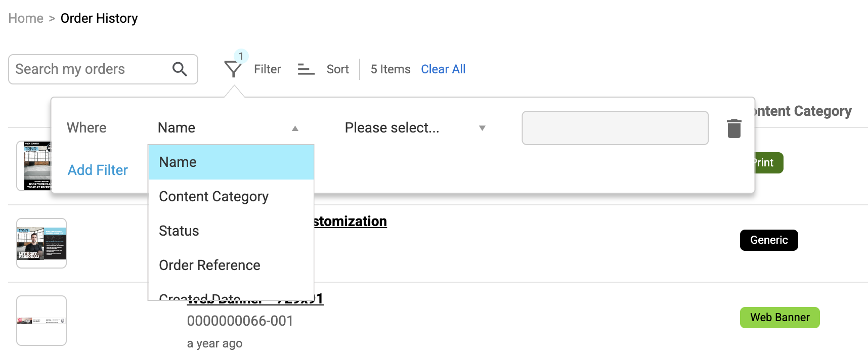
Task: Open the second order thumbnail
Action: (x=41, y=243)
